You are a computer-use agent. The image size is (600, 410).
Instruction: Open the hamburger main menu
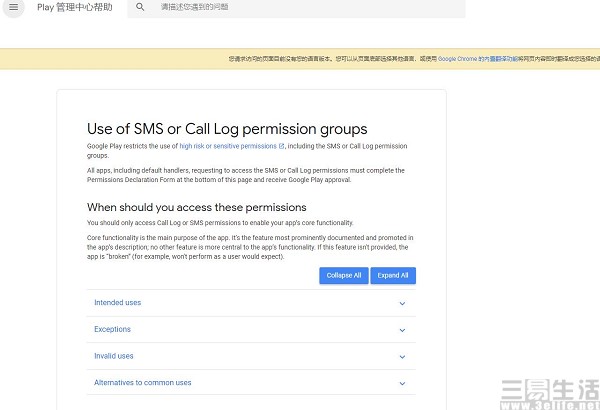13,7
